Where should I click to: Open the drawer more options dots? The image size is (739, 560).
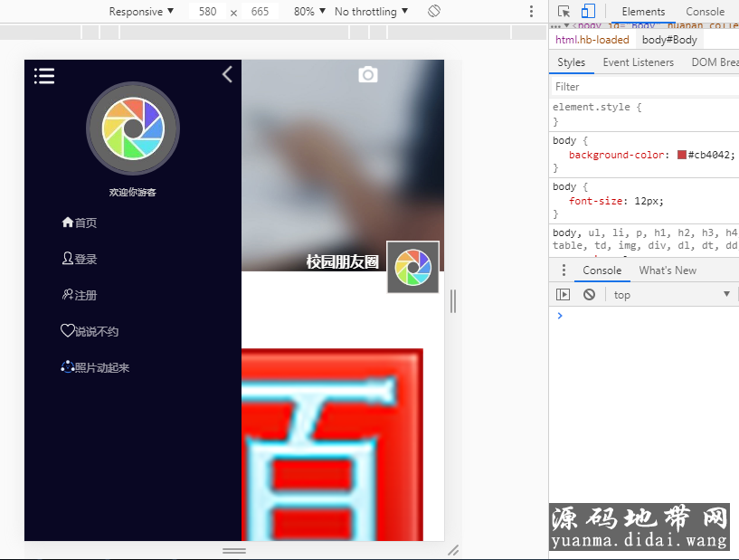point(564,271)
